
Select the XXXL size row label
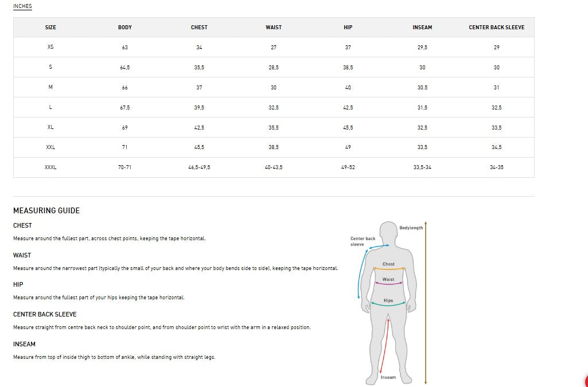(50, 167)
